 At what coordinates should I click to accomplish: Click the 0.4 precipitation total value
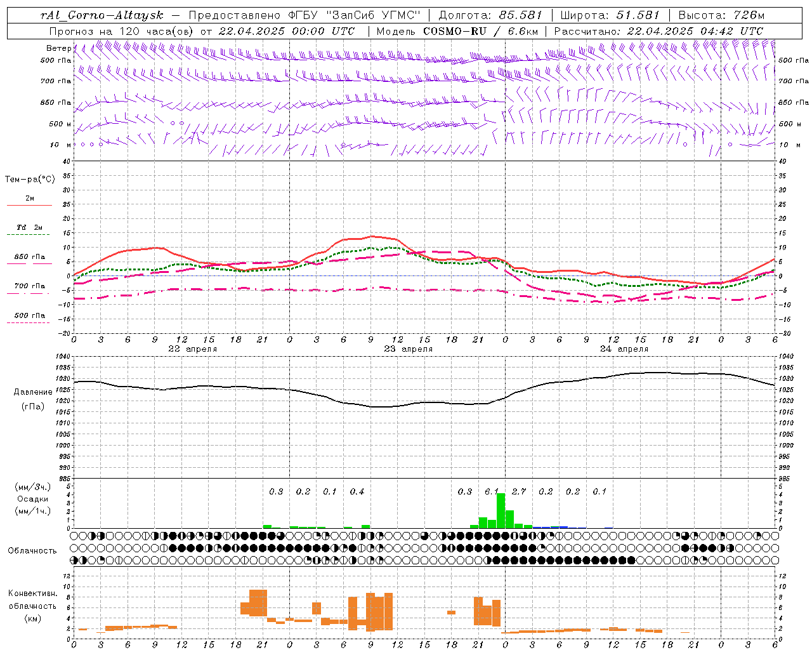(x=357, y=491)
